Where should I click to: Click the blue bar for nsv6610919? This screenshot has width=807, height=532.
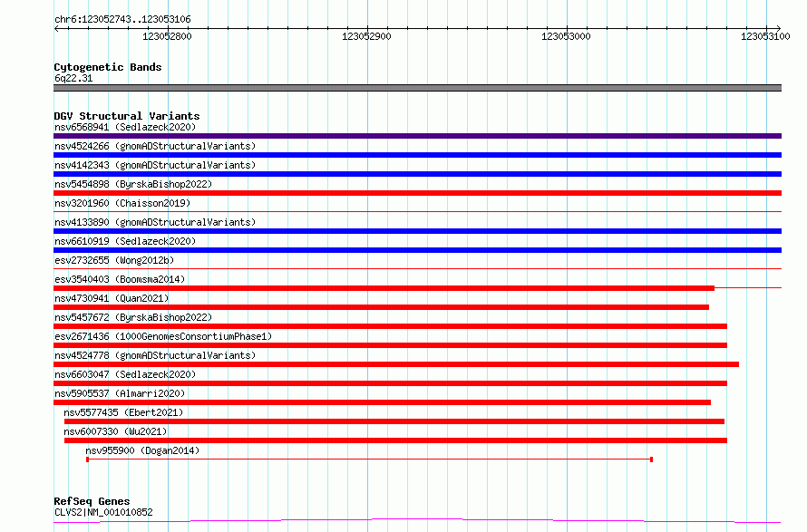tap(417, 250)
